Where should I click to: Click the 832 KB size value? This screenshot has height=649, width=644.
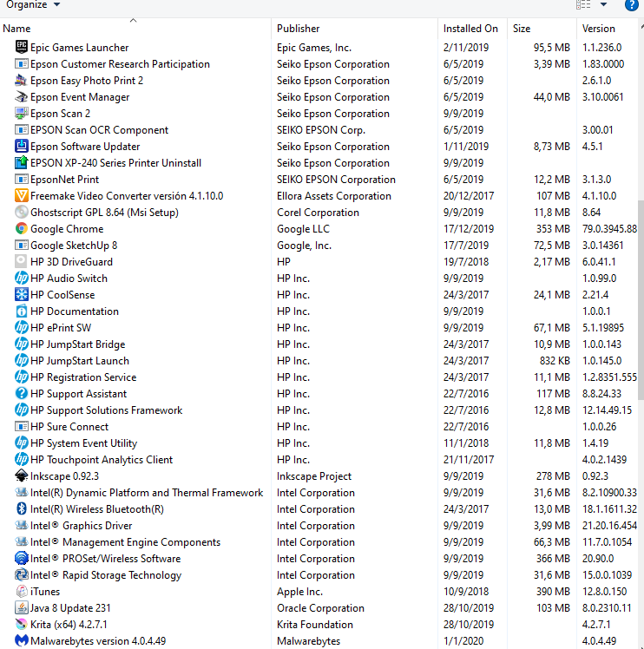point(555,361)
